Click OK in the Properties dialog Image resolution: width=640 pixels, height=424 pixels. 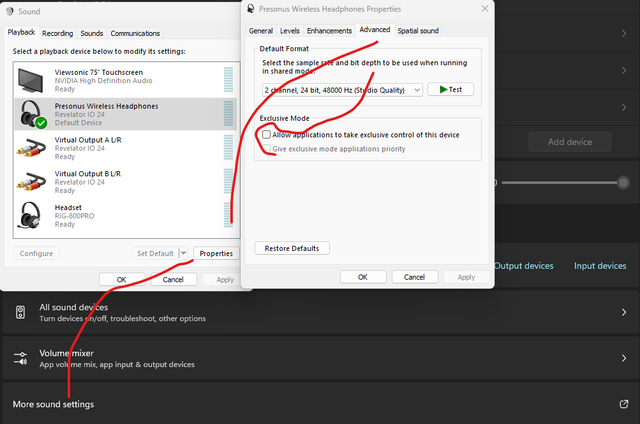(x=363, y=277)
